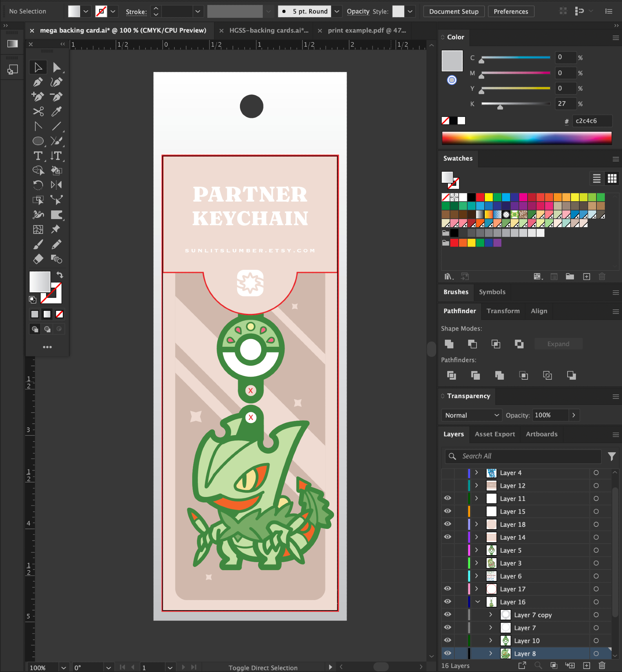Pick the Eyedropper tool
The width and height of the screenshot is (622, 672).
(x=56, y=111)
